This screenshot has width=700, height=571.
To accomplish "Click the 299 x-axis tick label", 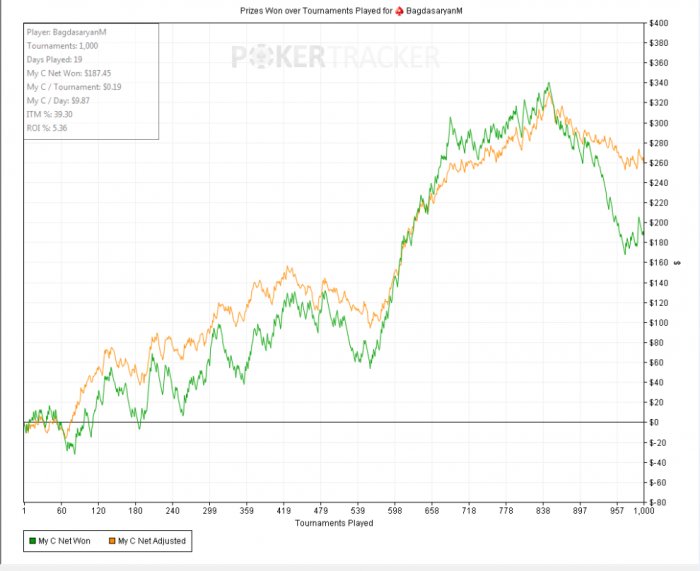I will pyautogui.click(x=209, y=511).
